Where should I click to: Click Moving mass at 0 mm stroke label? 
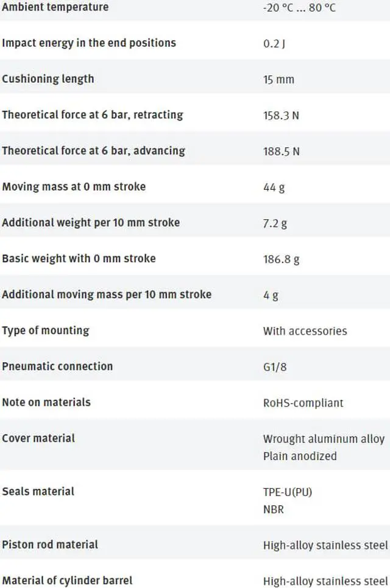point(74,187)
